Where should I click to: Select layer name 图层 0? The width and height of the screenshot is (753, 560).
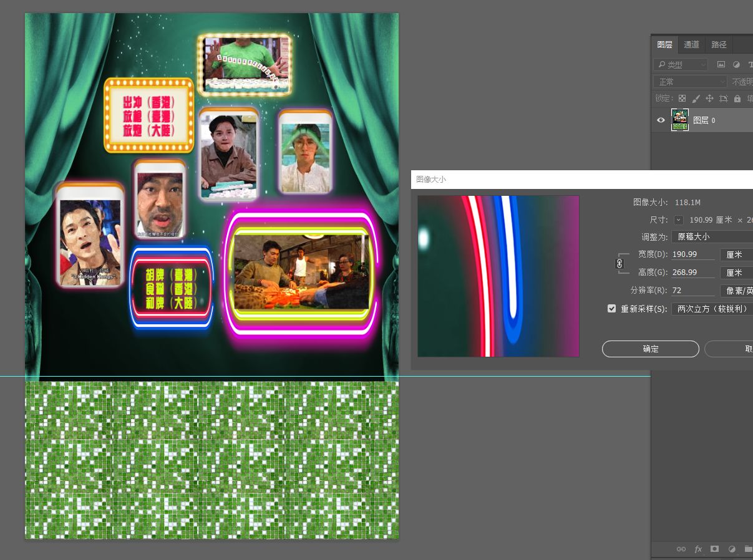704,120
